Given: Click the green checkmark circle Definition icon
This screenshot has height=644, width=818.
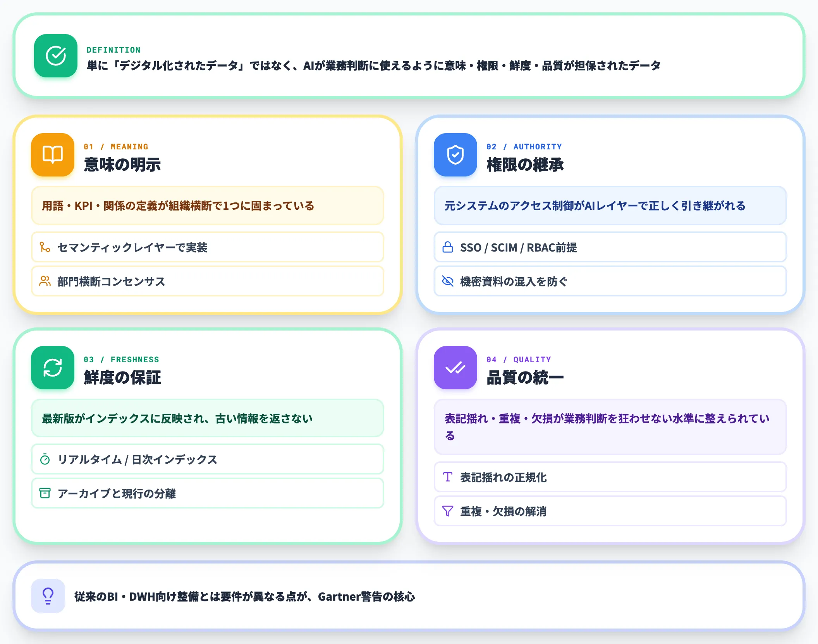Looking at the screenshot, I should point(56,56).
